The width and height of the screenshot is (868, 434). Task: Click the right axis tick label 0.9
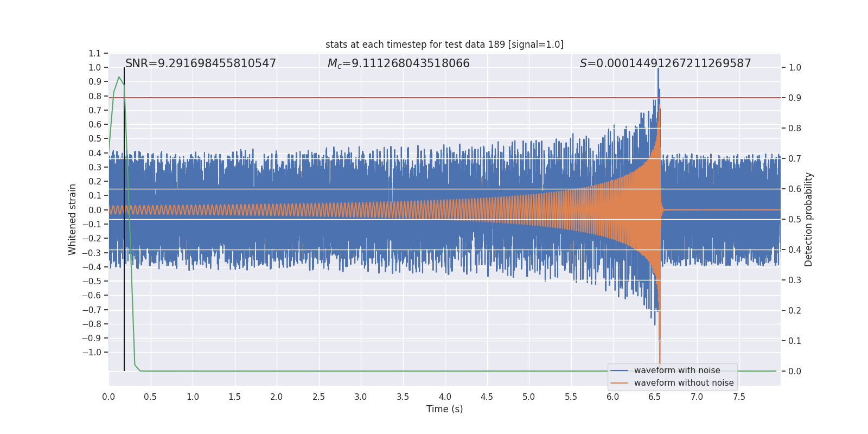click(795, 98)
